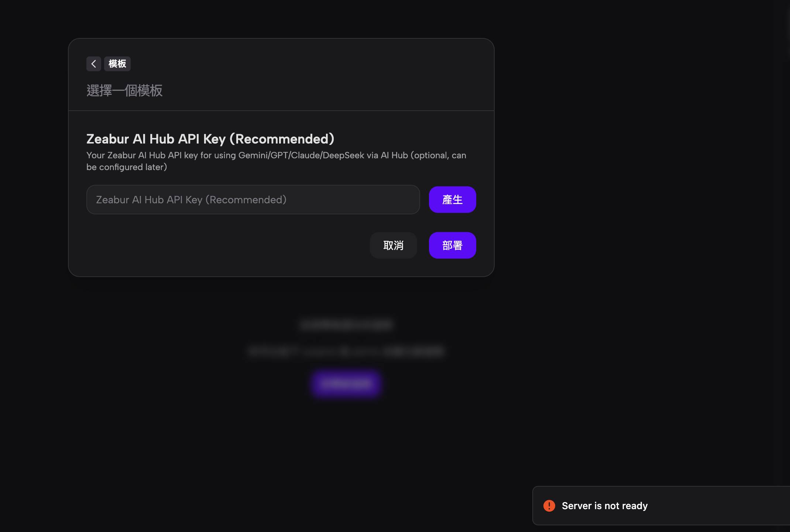The width and height of the screenshot is (790, 532).
Task: Click the "(Recommended)" word in the heading
Action: pos(282,139)
